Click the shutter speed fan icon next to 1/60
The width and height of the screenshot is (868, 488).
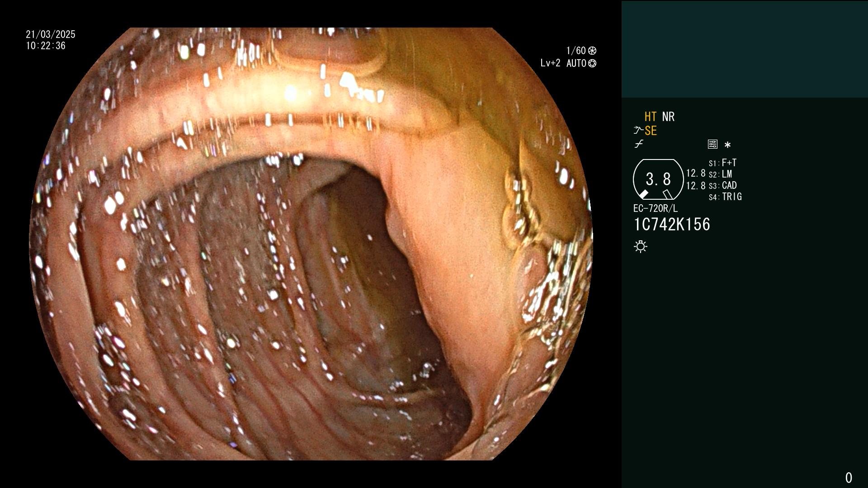coord(592,51)
